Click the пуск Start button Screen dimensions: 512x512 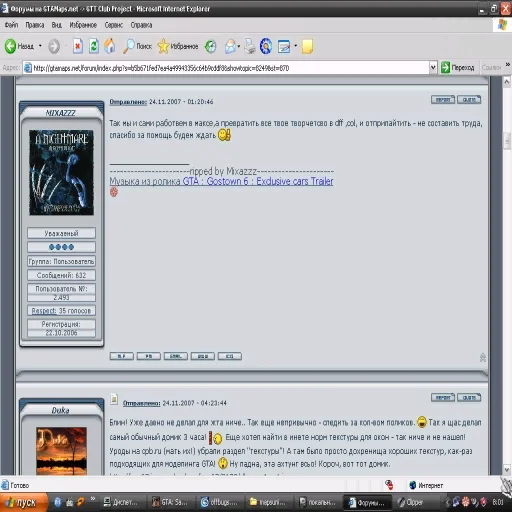[24, 502]
